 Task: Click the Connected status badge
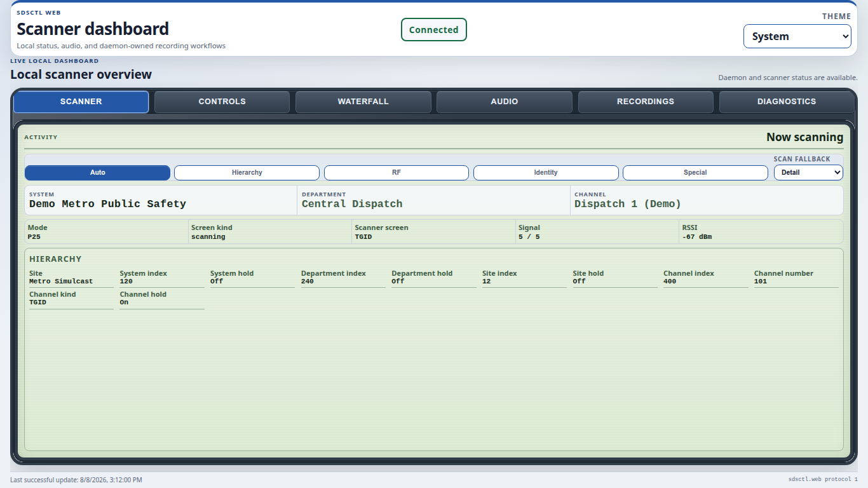point(434,30)
